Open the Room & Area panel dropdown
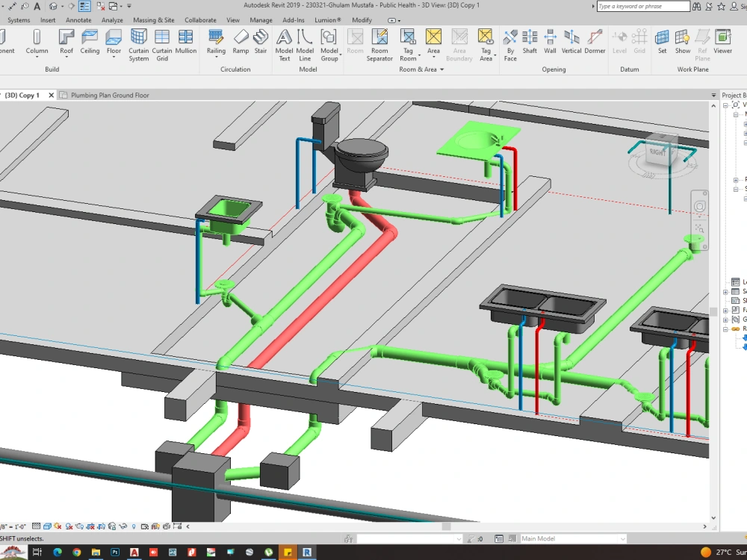This screenshot has width=747, height=560. pyautogui.click(x=441, y=69)
